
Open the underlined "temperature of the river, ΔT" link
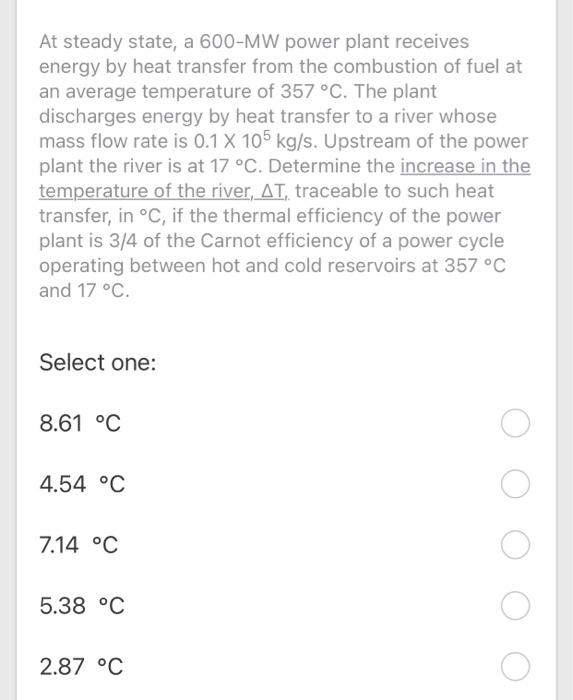coord(164,191)
